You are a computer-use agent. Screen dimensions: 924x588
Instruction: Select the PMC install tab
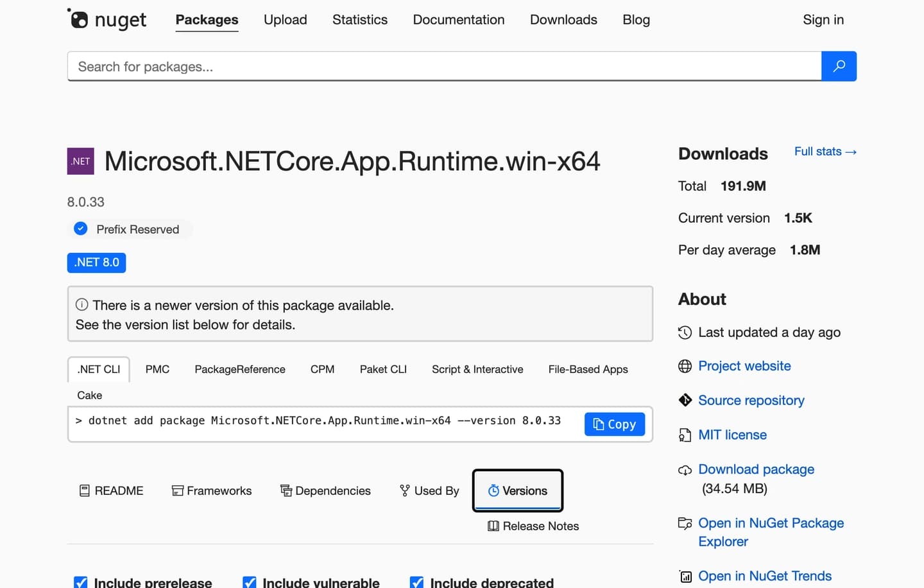coord(157,369)
